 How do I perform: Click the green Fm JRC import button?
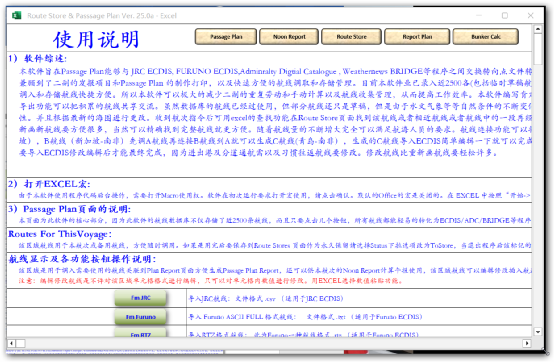coord(141,298)
